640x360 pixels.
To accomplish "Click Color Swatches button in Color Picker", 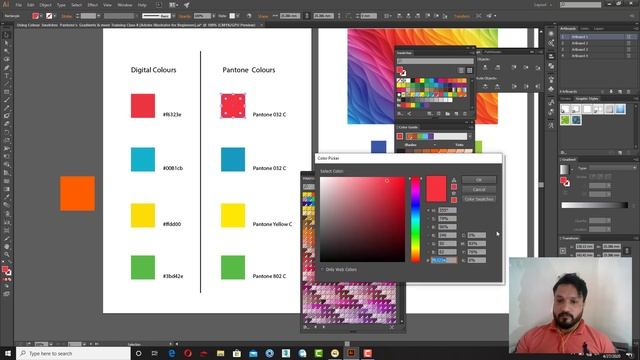I will [x=479, y=199].
